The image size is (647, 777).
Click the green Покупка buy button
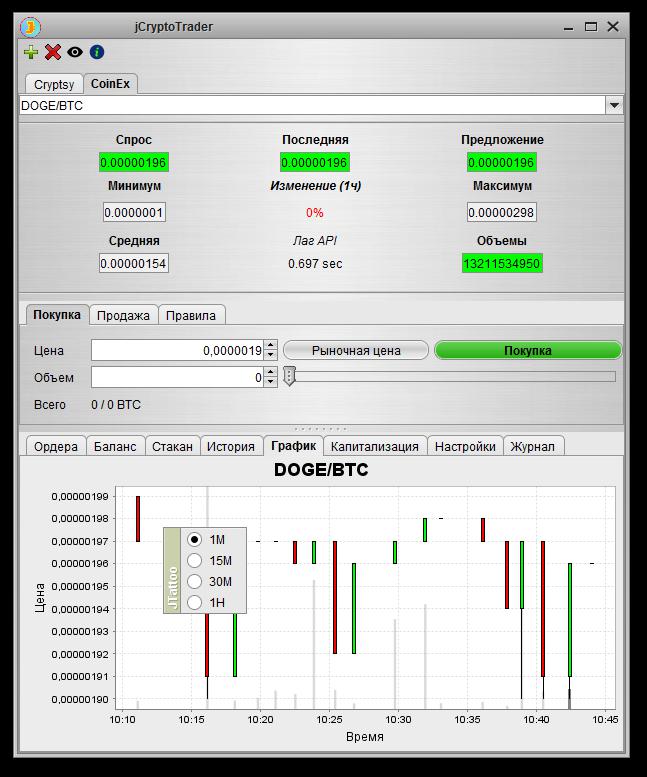528,350
